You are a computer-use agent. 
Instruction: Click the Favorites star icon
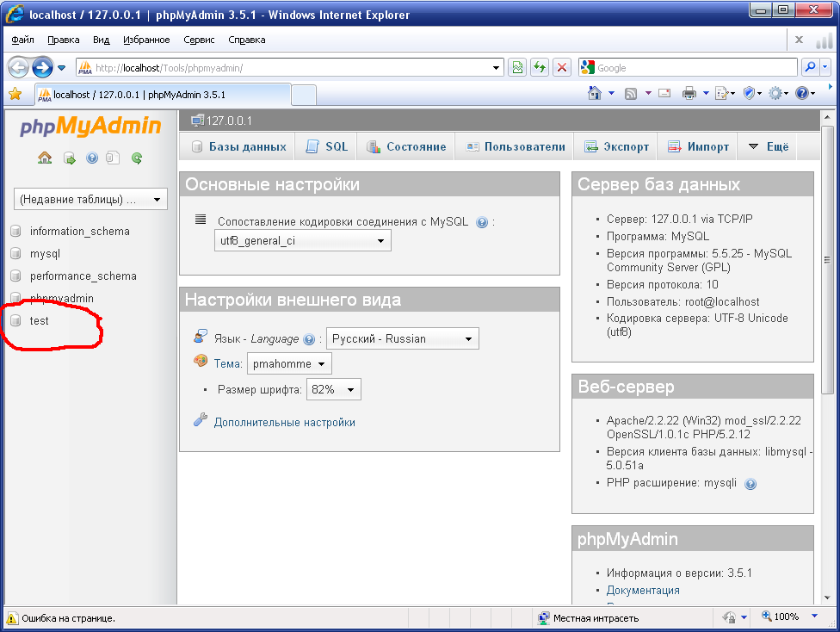pos(15,95)
